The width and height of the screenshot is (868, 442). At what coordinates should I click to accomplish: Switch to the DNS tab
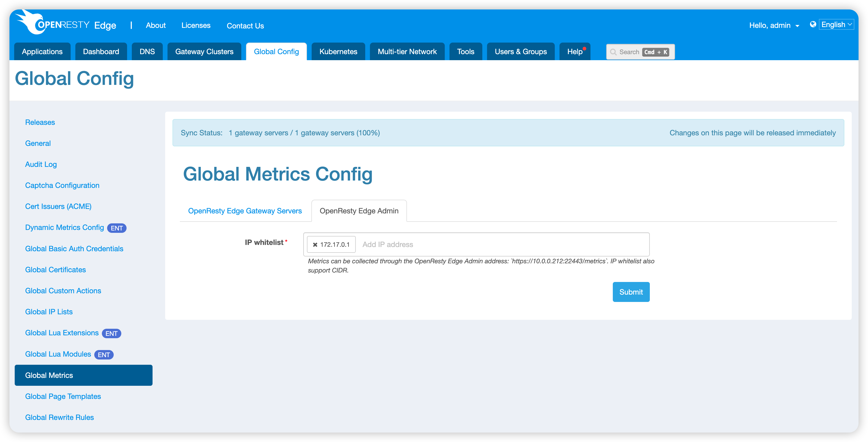[x=147, y=52]
